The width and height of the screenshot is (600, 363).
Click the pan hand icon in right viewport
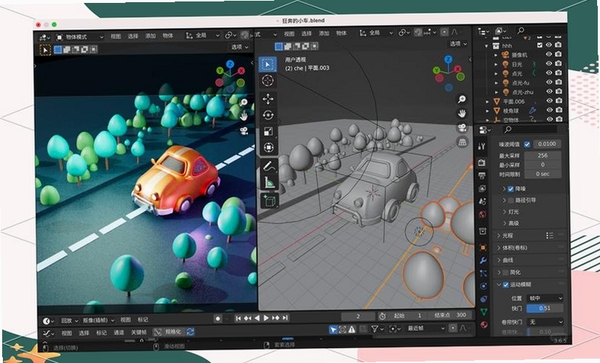462,113
